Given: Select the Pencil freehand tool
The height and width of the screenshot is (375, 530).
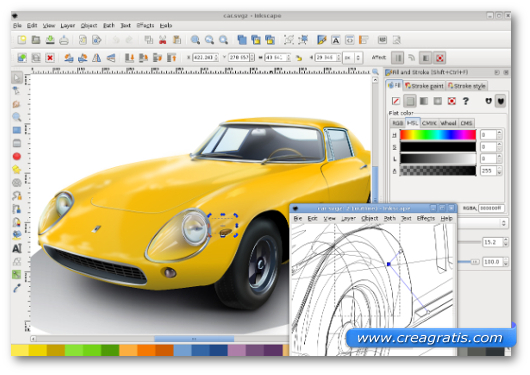Looking at the screenshot, I should pyautogui.click(x=17, y=196).
